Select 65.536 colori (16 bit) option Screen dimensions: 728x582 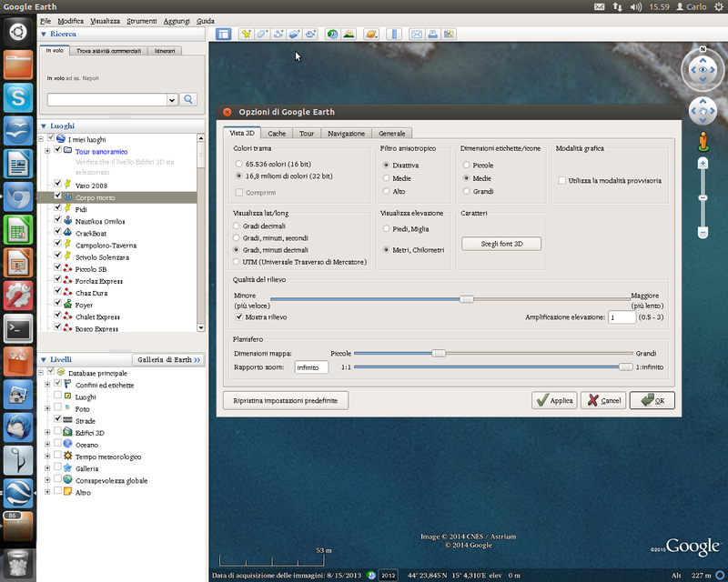pos(238,164)
